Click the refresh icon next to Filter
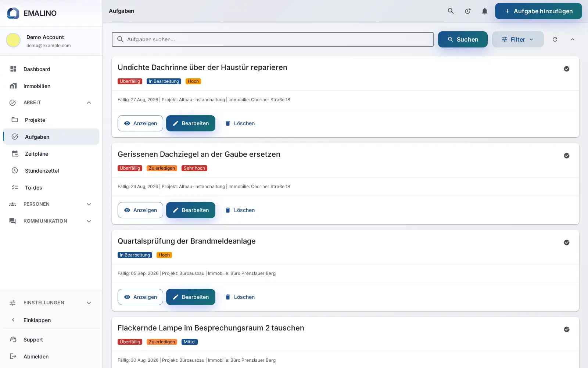Image resolution: width=588 pixels, height=368 pixels. tap(555, 39)
